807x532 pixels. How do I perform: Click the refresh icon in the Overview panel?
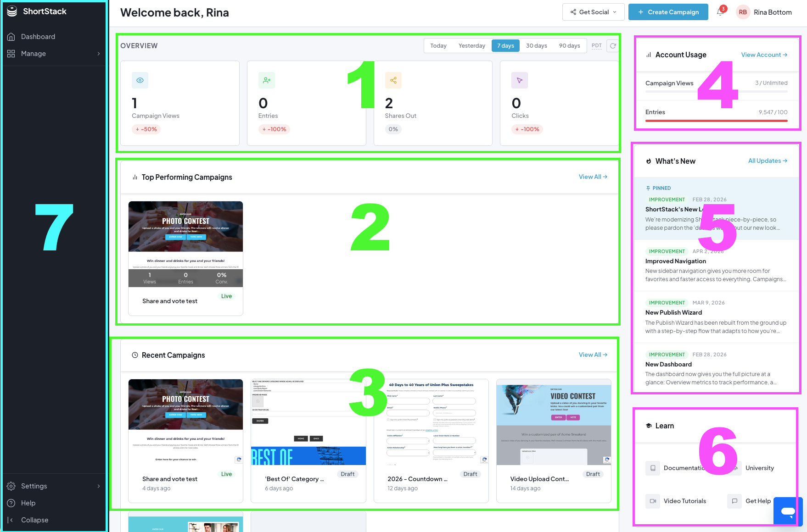[x=613, y=45]
